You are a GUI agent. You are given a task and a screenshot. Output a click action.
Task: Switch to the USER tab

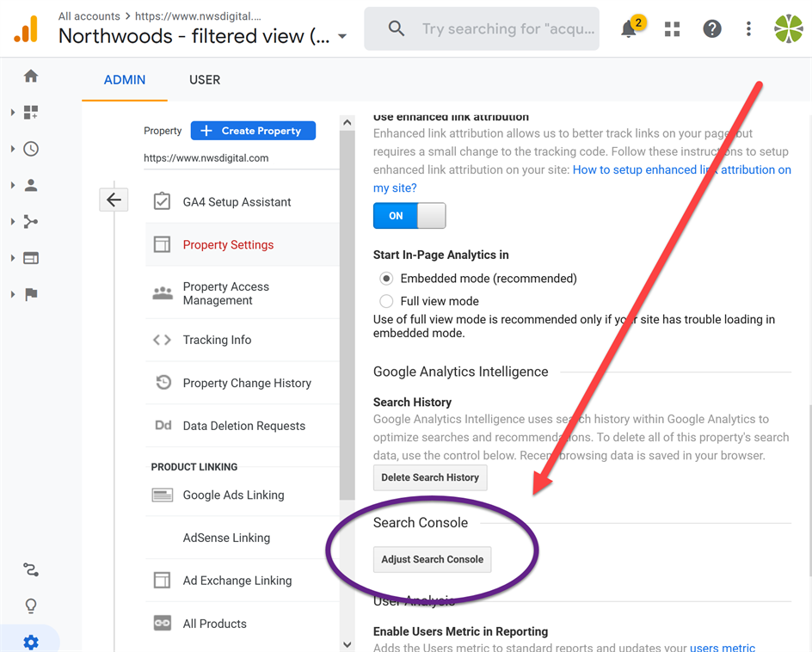205,80
